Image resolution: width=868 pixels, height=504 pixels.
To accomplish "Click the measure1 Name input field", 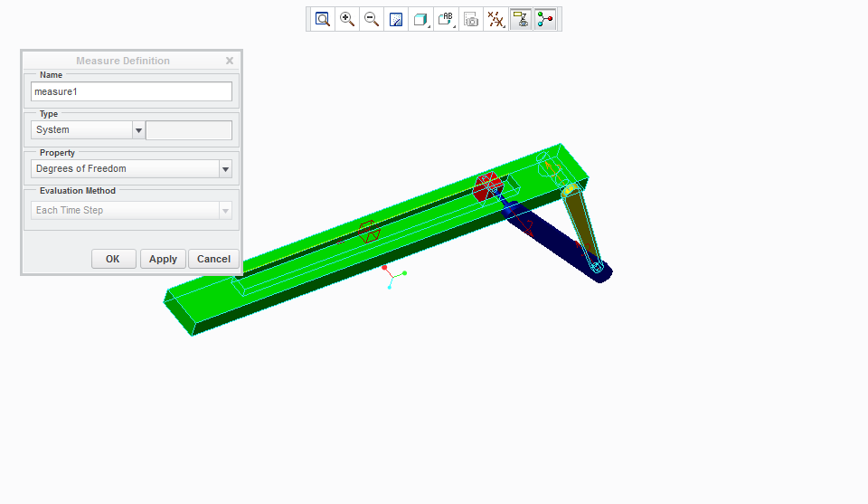I will pyautogui.click(x=131, y=91).
